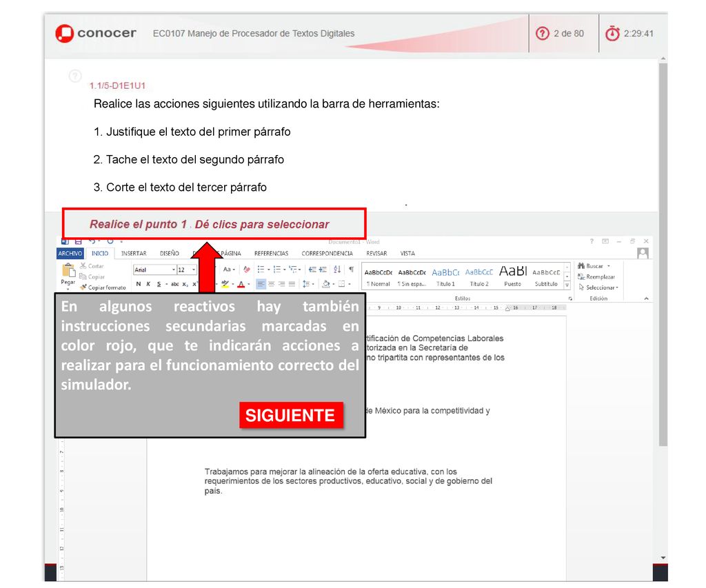The width and height of the screenshot is (706, 588).
Task: Open the highlight color dropdown arrow
Action: [x=233, y=284]
